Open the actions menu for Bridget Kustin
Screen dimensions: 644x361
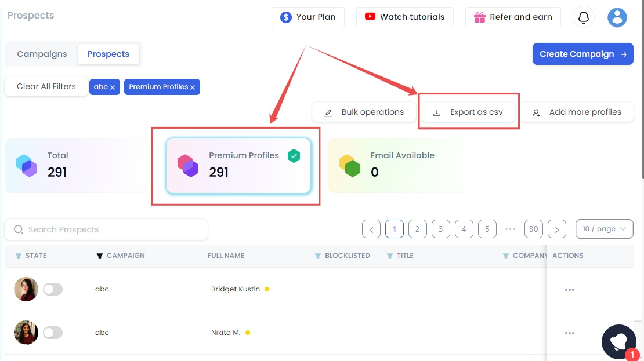tap(569, 289)
